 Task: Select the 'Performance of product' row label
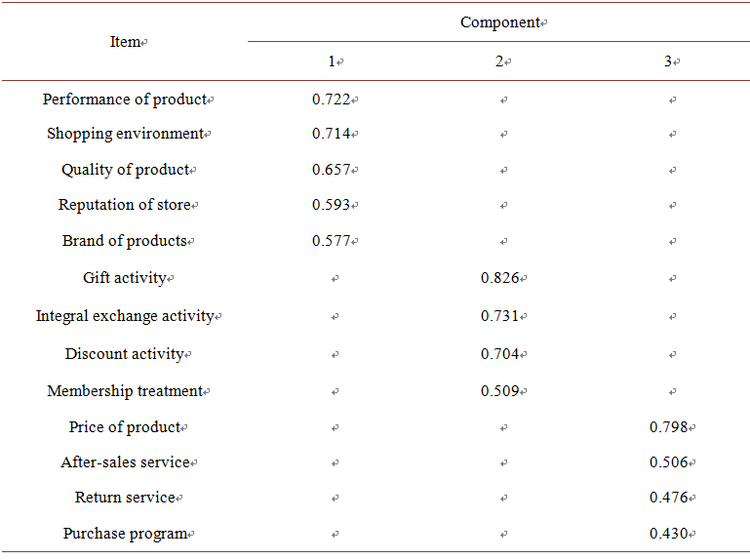coord(125,100)
